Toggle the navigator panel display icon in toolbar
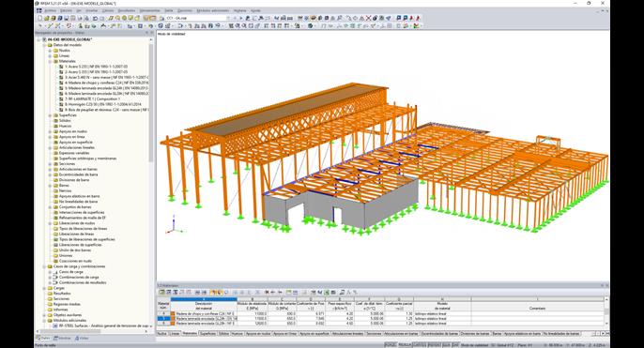This screenshot has width=644, height=348. click(x=146, y=18)
